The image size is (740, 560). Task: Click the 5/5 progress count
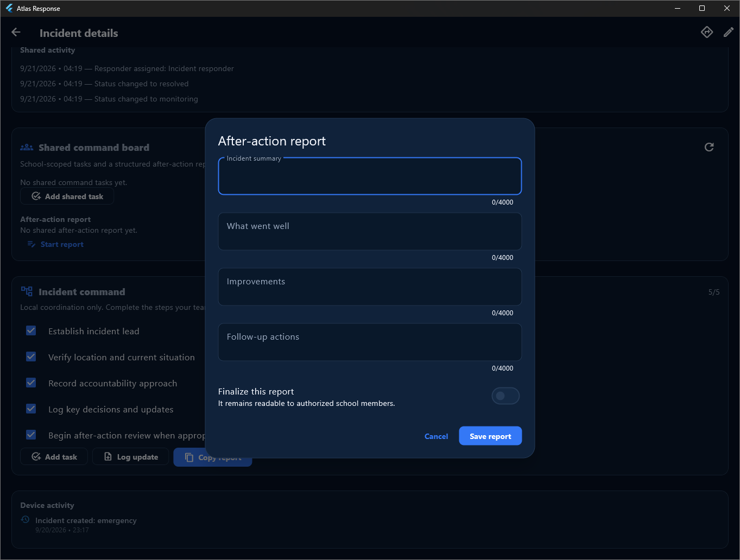pyautogui.click(x=714, y=292)
